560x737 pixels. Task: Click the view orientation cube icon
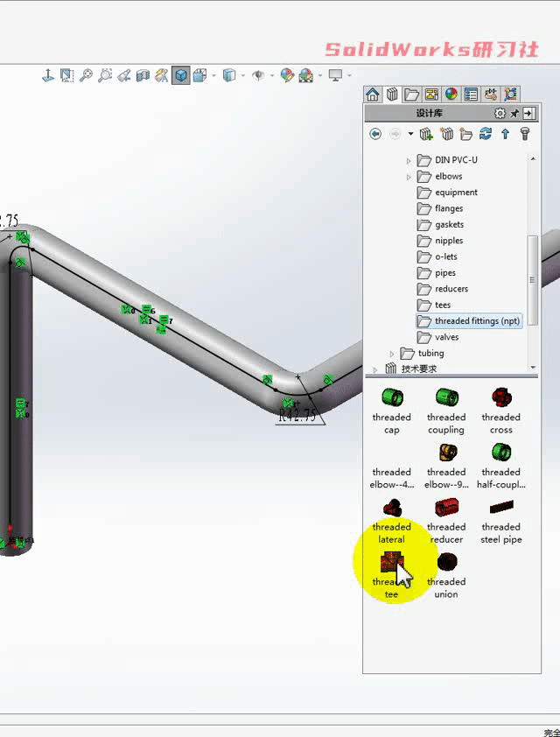[199, 75]
